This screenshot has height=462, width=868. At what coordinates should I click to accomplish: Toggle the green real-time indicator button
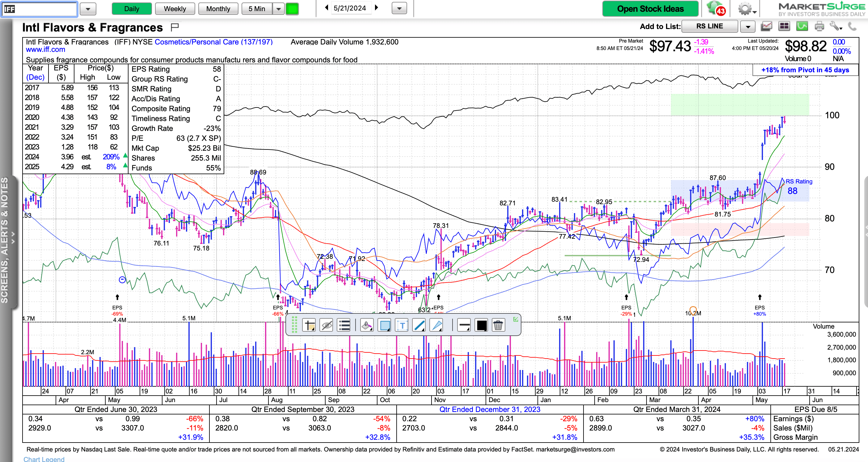(x=292, y=9)
